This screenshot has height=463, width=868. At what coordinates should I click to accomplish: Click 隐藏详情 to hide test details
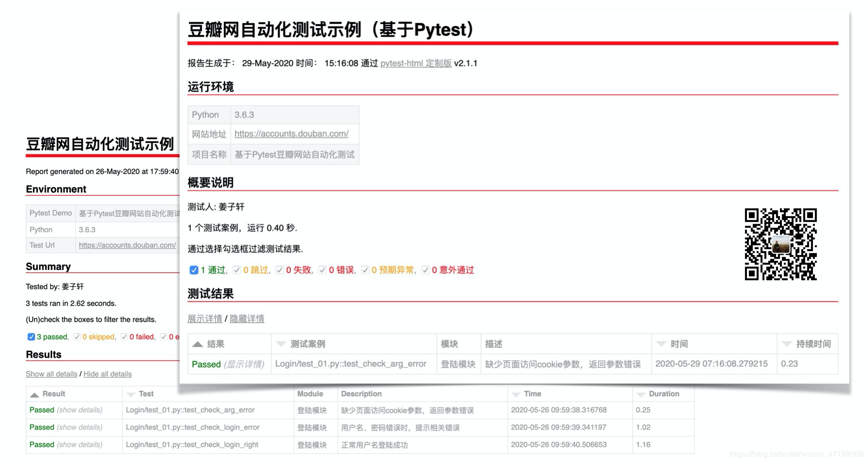(x=246, y=319)
